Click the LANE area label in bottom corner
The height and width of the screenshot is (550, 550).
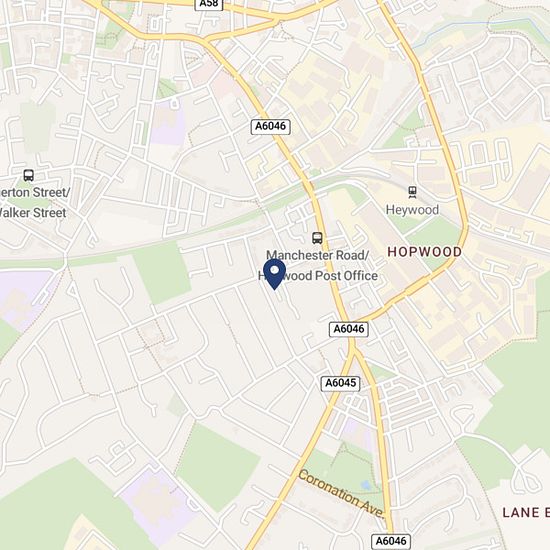tap(526, 512)
